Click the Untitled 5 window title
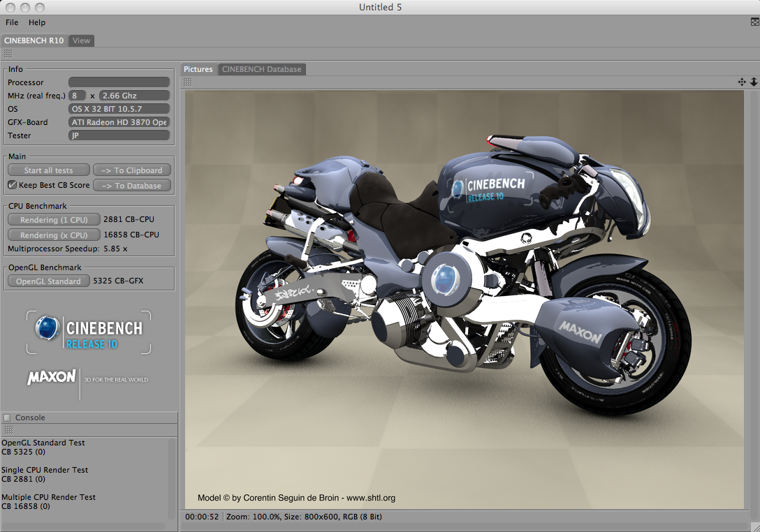The width and height of the screenshot is (760, 532). pyautogui.click(x=380, y=7)
